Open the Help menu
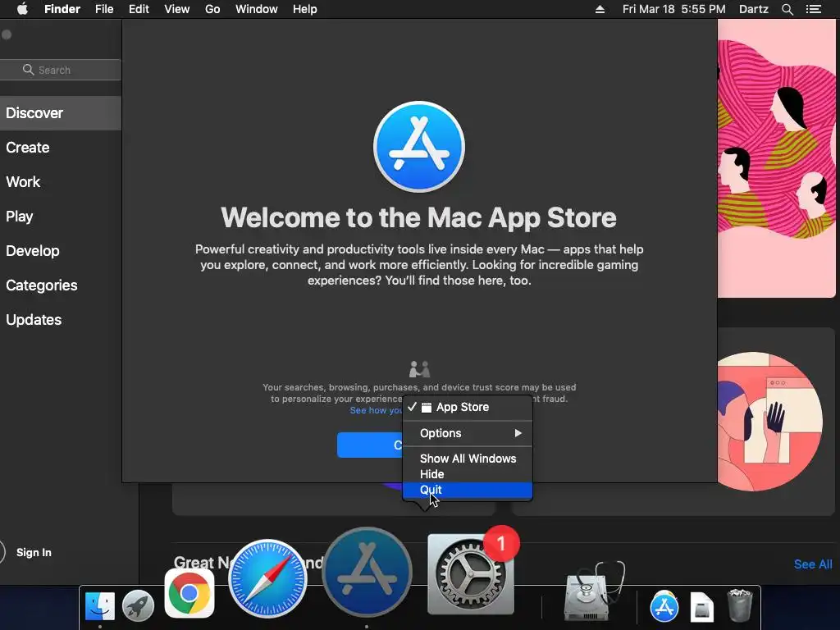This screenshot has height=630, width=840. pyautogui.click(x=305, y=9)
